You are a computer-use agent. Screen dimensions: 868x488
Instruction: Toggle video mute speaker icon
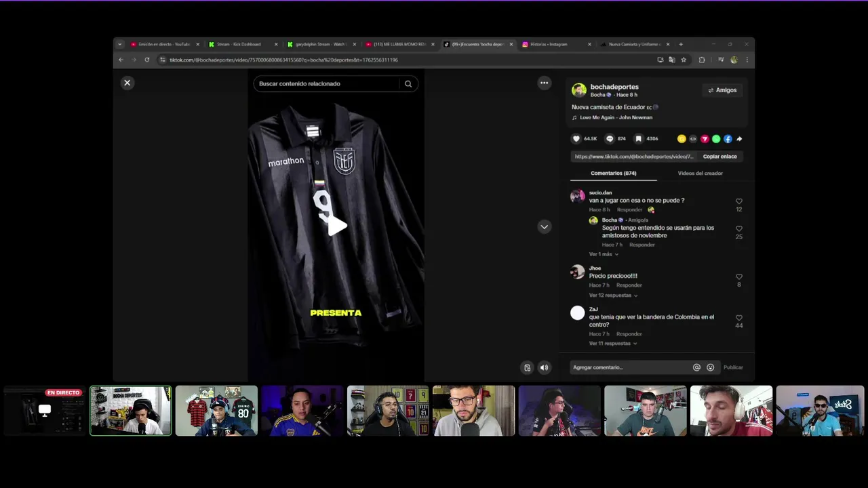(x=544, y=367)
